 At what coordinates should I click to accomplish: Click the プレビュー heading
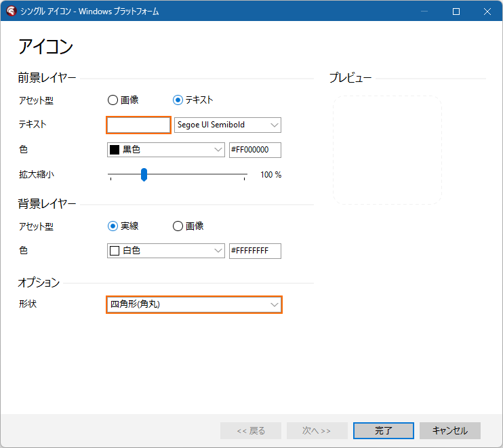tap(350, 78)
